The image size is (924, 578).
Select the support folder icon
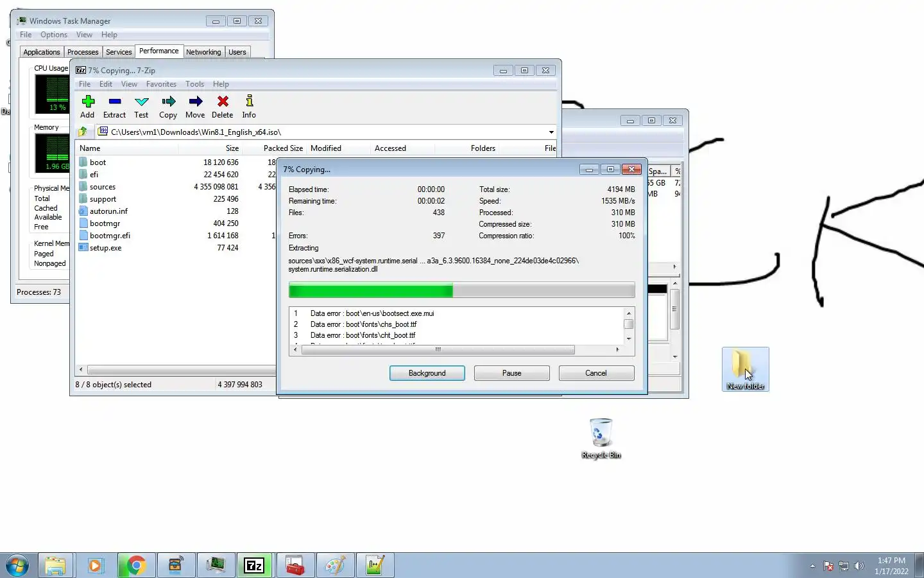click(x=83, y=199)
